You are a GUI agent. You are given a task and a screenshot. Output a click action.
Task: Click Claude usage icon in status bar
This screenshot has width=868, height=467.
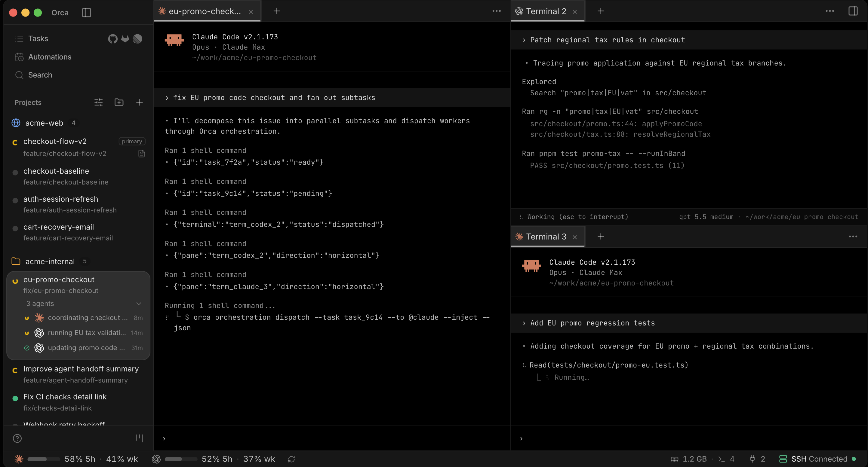pyautogui.click(x=19, y=459)
